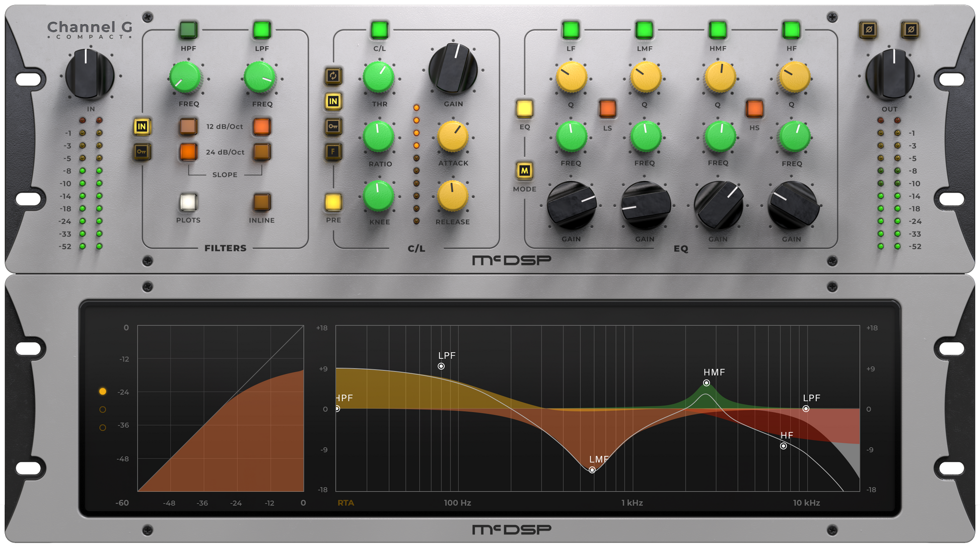Screen dimensions: 980x547
Task: Click the HMF node on EQ graph
Action: pos(707,383)
